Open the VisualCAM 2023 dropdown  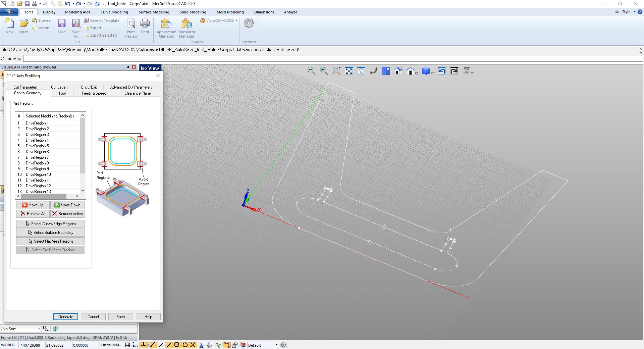click(219, 20)
